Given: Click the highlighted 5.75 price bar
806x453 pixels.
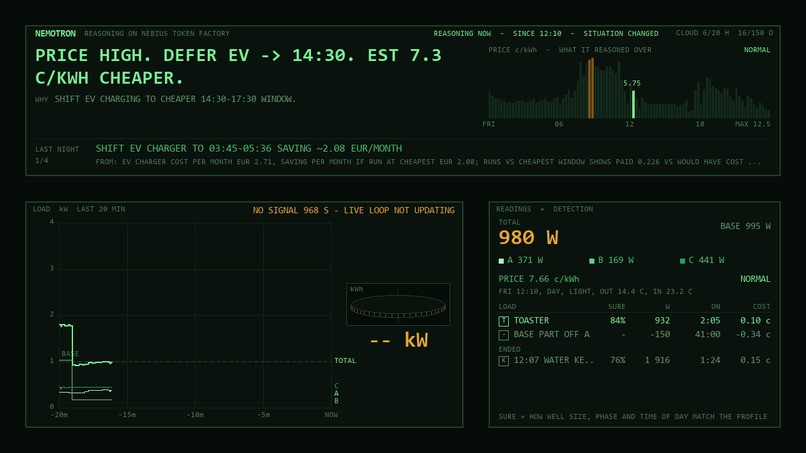Looking at the screenshot, I should [633, 104].
